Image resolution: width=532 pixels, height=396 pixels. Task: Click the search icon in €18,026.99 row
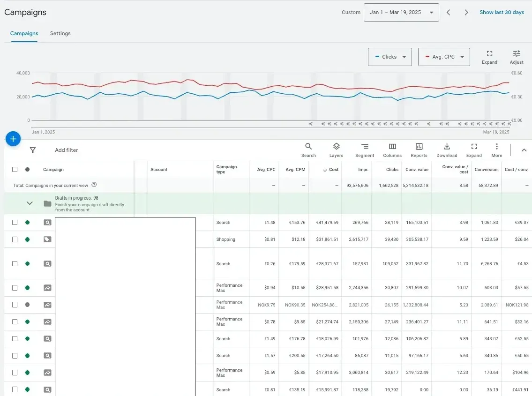pos(47,339)
